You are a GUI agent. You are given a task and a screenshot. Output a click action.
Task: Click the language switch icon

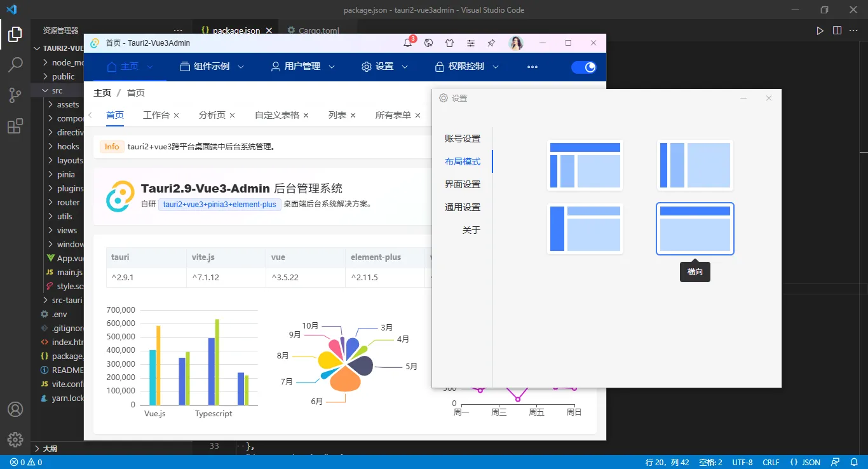[428, 43]
